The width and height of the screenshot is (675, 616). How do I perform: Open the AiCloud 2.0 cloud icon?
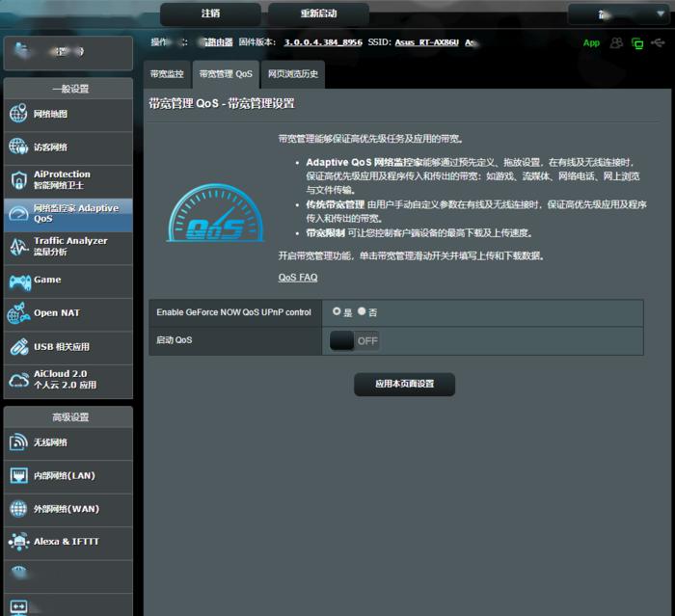coord(19,380)
